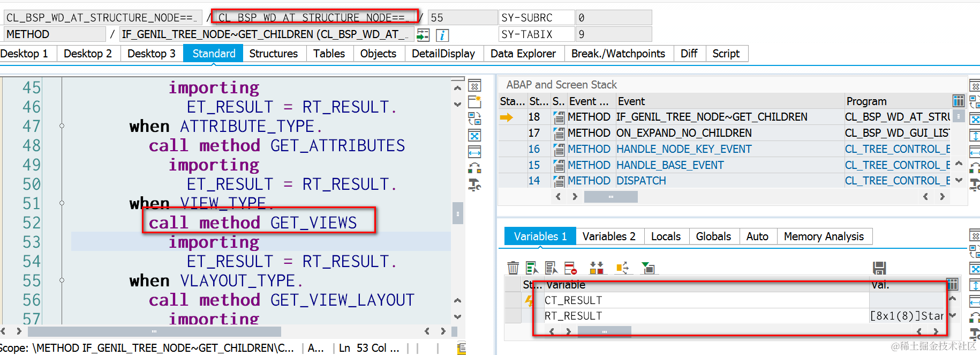Click the navigate-to-source icon beside the method field

click(x=423, y=35)
